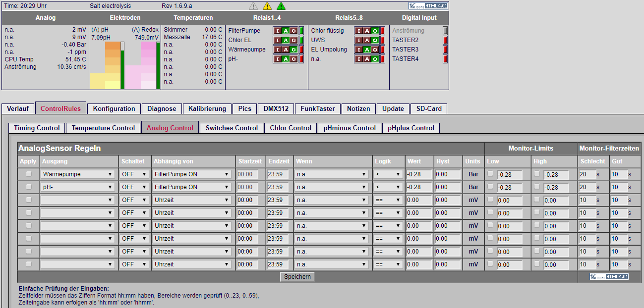Switch Chlor flüssig relay to I mode
This screenshot has height=308, width=644.
359,31
